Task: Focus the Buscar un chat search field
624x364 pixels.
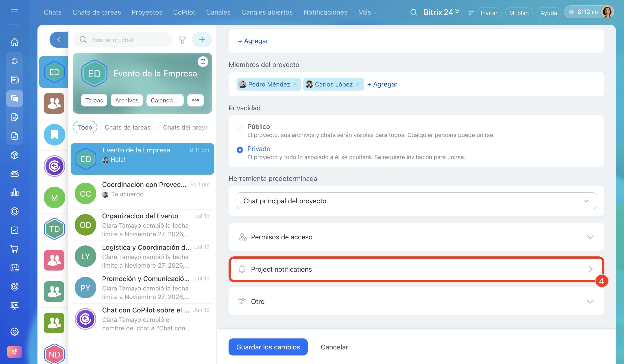Action: click(123, 40)
